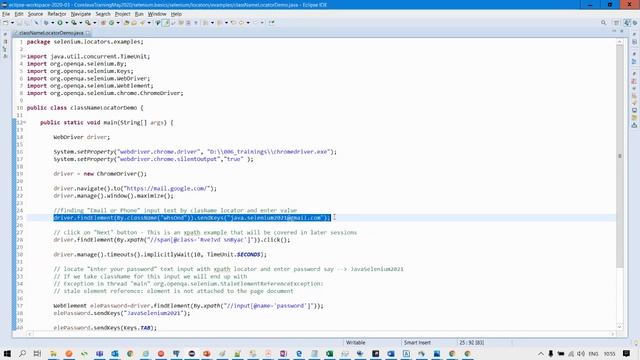
Task: Expand the Coverage dropdown arrow
Action: click(x=80, y=22)
